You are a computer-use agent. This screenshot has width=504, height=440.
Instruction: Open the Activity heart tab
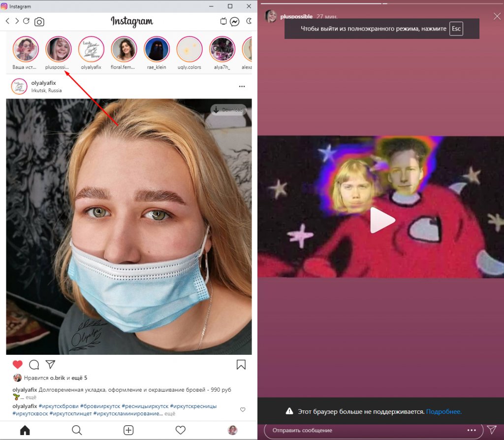[x=180, y=430]
